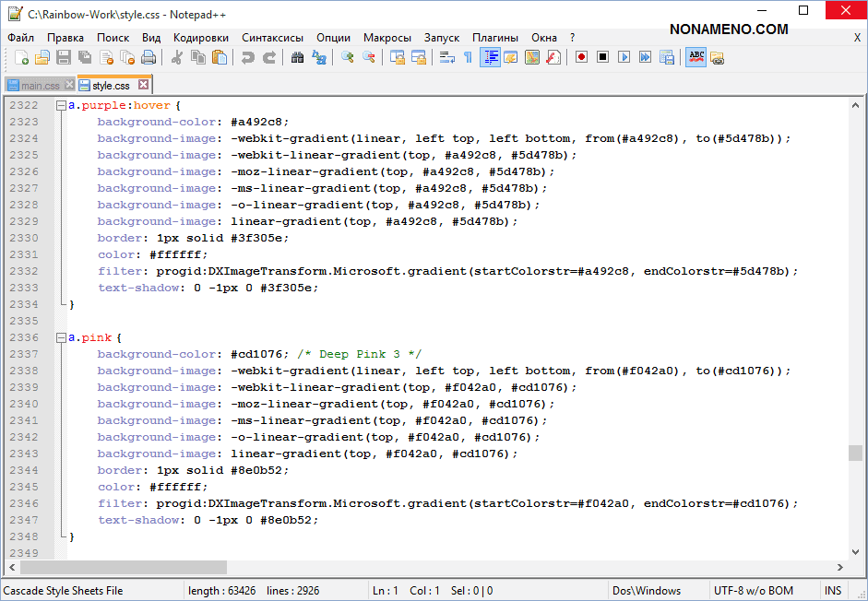The width and height of the screenshot is (868, 601).
Task: Switch to the main.css tab
Action: point(41,86)
